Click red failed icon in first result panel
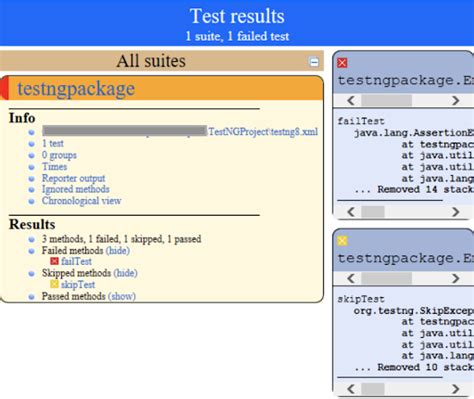 coord(342,63)
